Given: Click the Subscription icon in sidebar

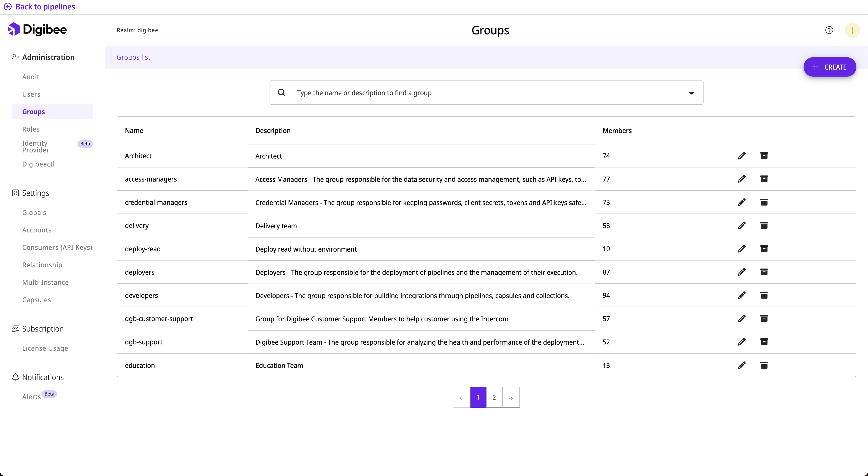Looking at the screenshot, I should click(15, 328).
